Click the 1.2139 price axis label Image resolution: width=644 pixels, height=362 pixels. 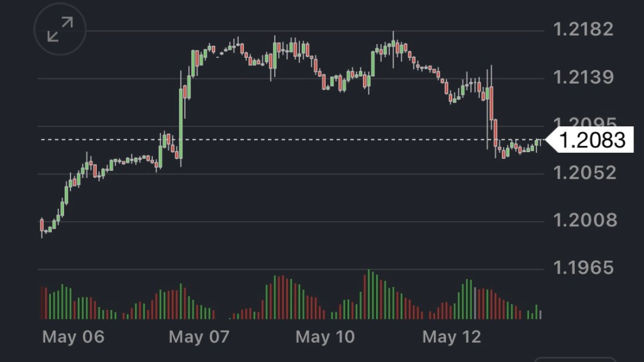[582, 77]
